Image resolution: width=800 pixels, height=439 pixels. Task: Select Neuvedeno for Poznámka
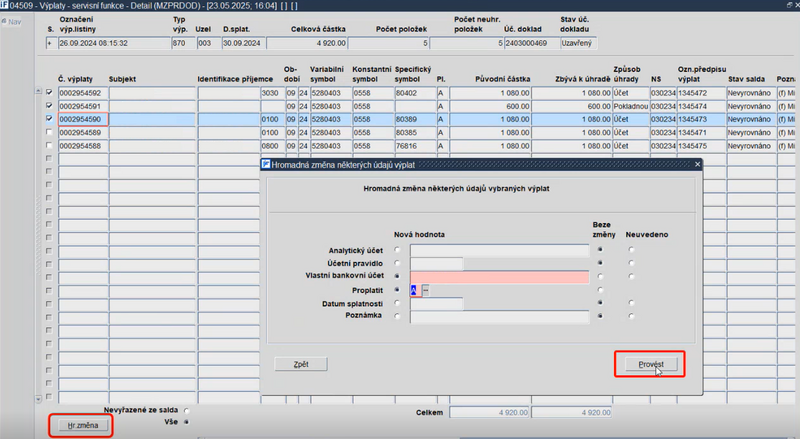(631, 316)
